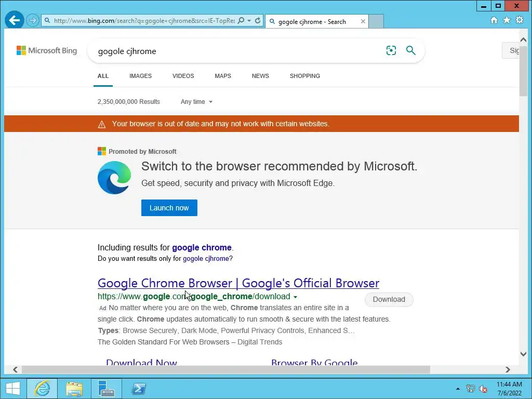
Task: Click the Download pill button
Action: pyautogui.click(x=389, y=299)
